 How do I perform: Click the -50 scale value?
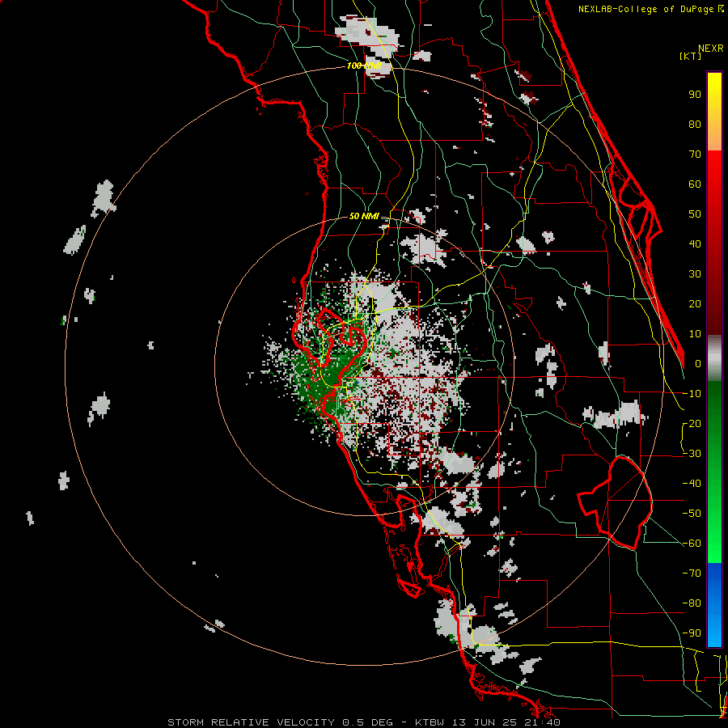click(692, 514)
